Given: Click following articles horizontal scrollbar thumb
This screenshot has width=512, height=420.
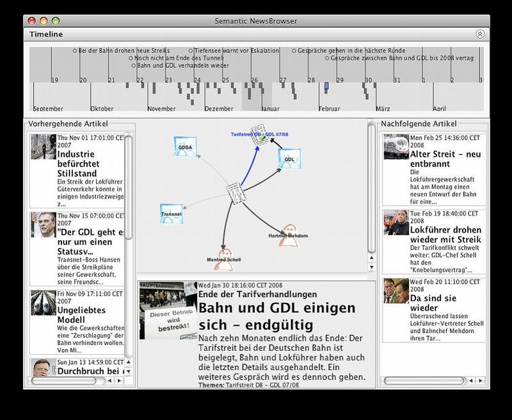Looking at the screenshot, I should (424, 381).
